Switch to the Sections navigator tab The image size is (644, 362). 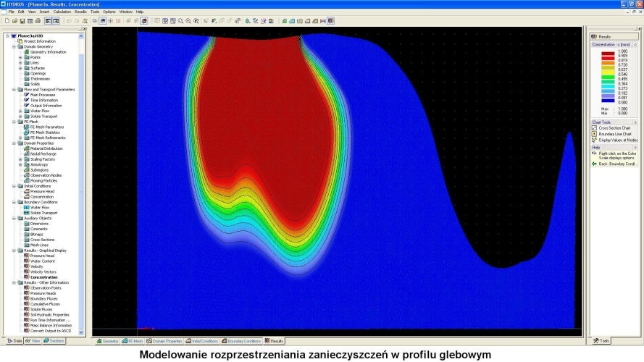(54, 340)
